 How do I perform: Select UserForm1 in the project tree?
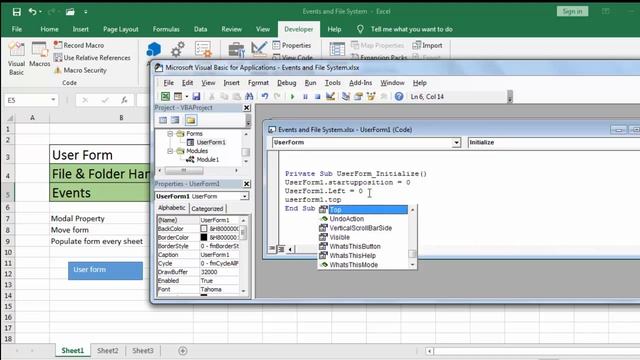[x=211, y=142]
